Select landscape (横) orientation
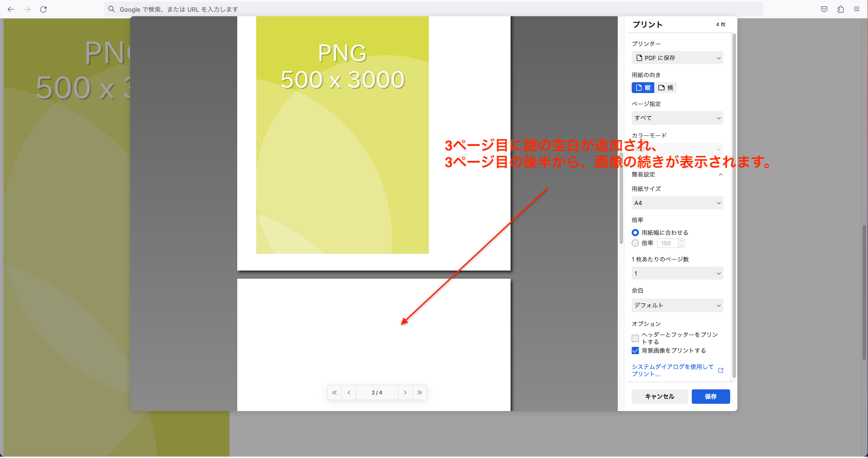The image size is (868, 458). (x=666, y=88)
